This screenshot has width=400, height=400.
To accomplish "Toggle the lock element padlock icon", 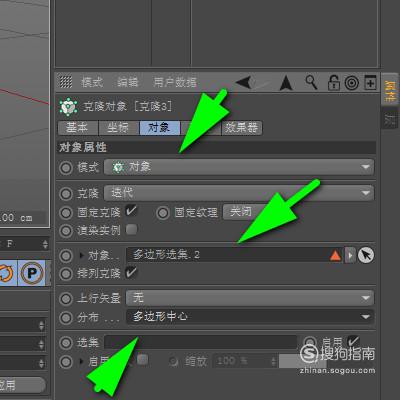I will (333, 82).
